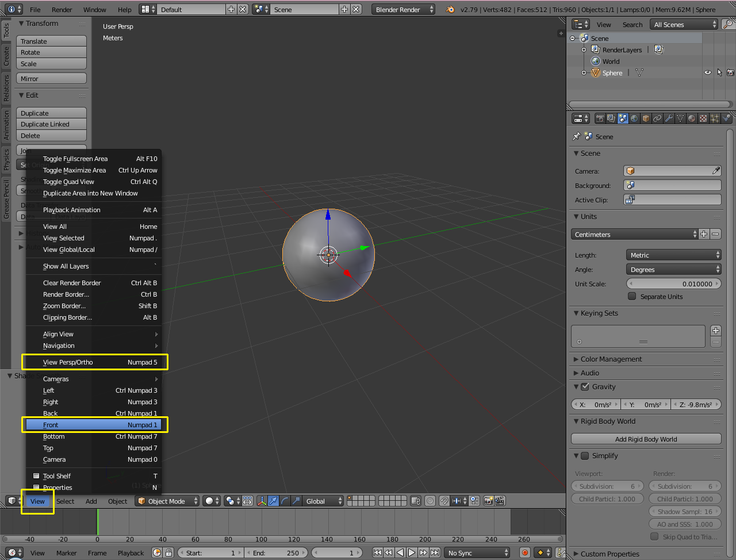The image size is (736, 560).
Task: Expand the Color Management panel
Action: click(611, 359)
